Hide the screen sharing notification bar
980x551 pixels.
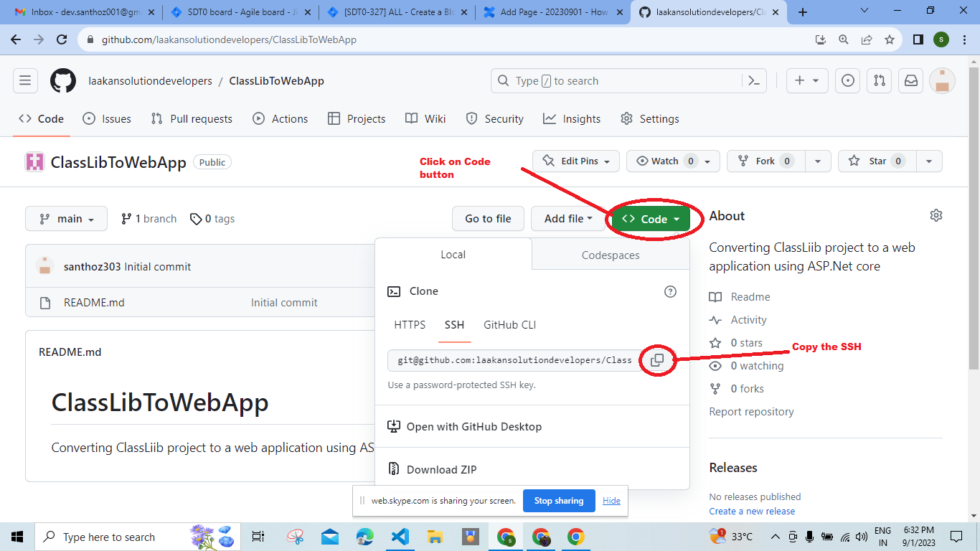point(611,501)
